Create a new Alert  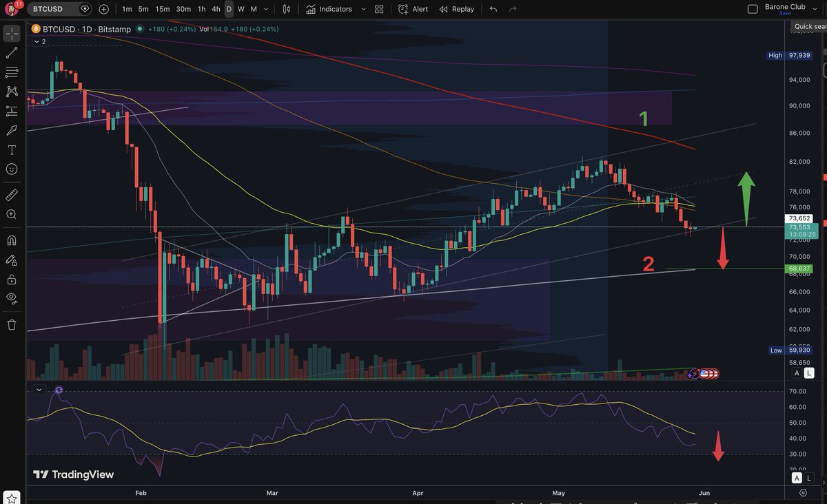tap(413, 9)
